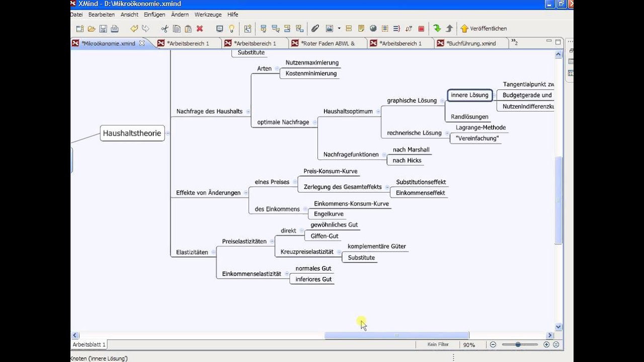Show hidden editor tabs list
The height and width of the screenshot is (362, 644).
coord(514,42)
